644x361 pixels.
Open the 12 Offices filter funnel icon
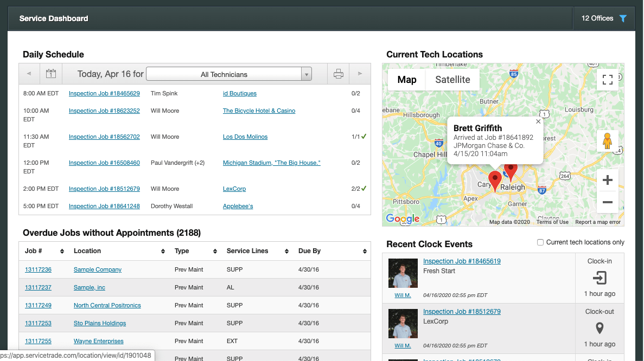pyautogui.click(x=623, y=18)
